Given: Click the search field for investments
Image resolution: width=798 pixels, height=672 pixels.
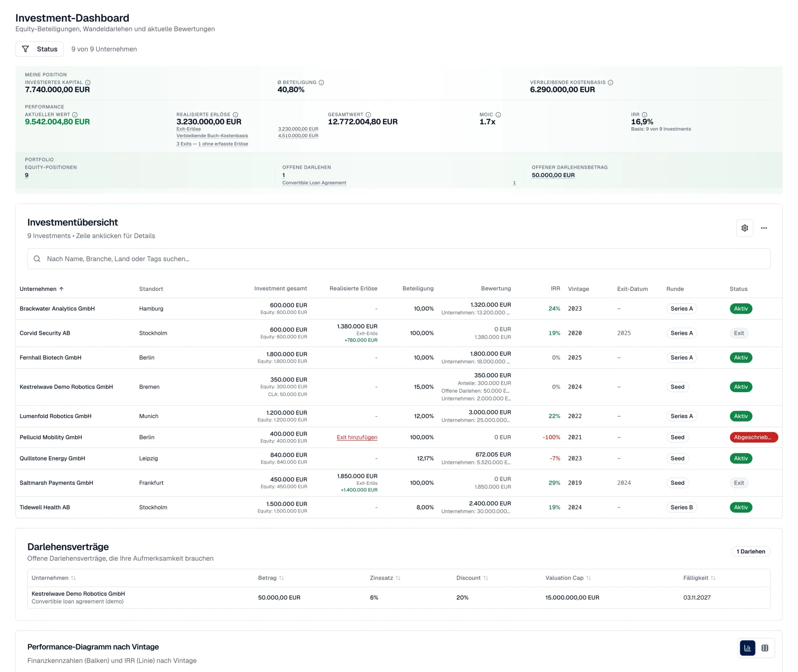Looking at the screenshot, I should pyautogui.click(x=399, y=259).
